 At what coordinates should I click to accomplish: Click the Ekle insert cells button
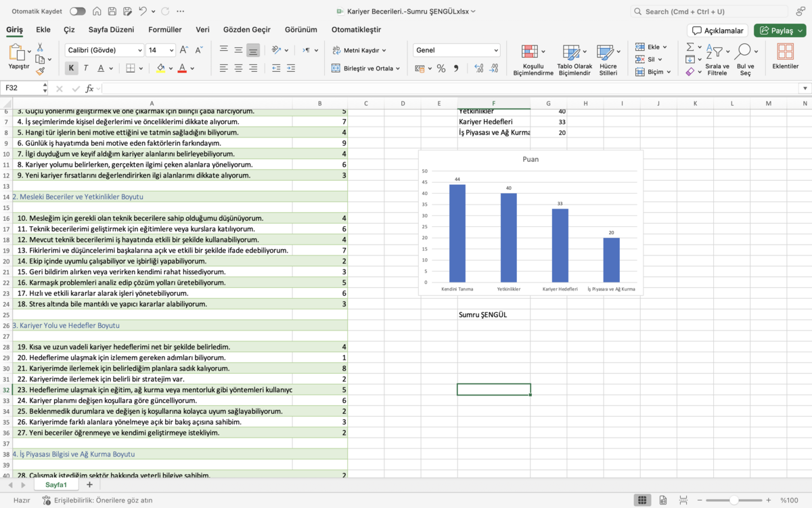[651, 47]
